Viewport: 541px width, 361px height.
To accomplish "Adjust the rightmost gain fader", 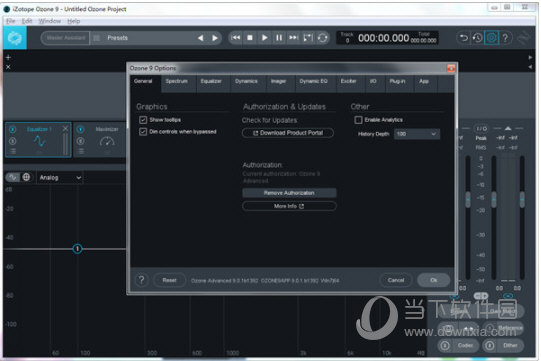I will click(x=522, y=199).
